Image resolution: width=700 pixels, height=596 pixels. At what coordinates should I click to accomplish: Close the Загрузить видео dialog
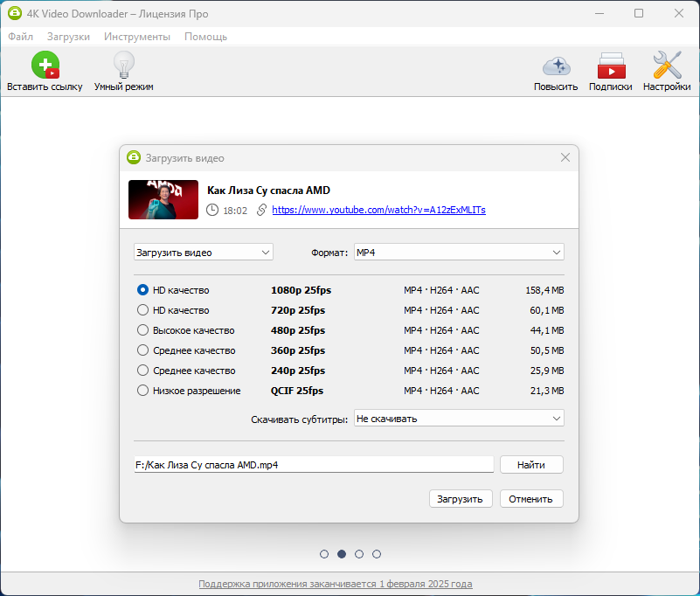click(565, 157)
